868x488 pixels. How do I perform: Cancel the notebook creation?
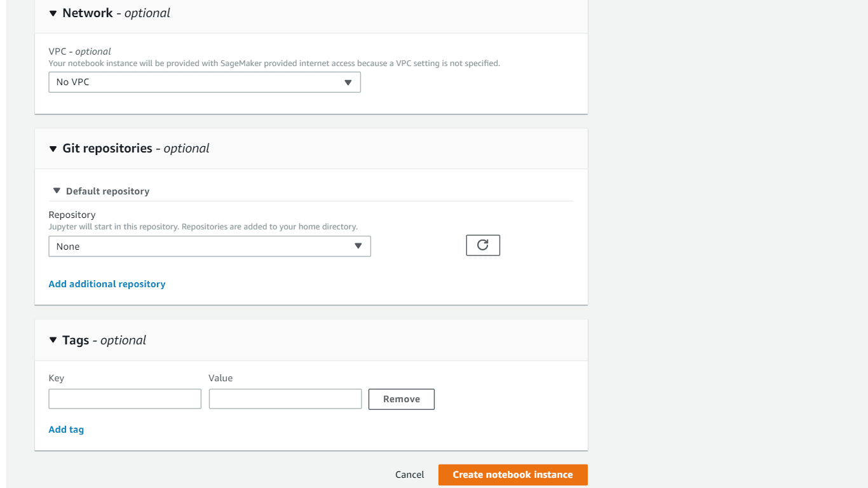[409, 474]
